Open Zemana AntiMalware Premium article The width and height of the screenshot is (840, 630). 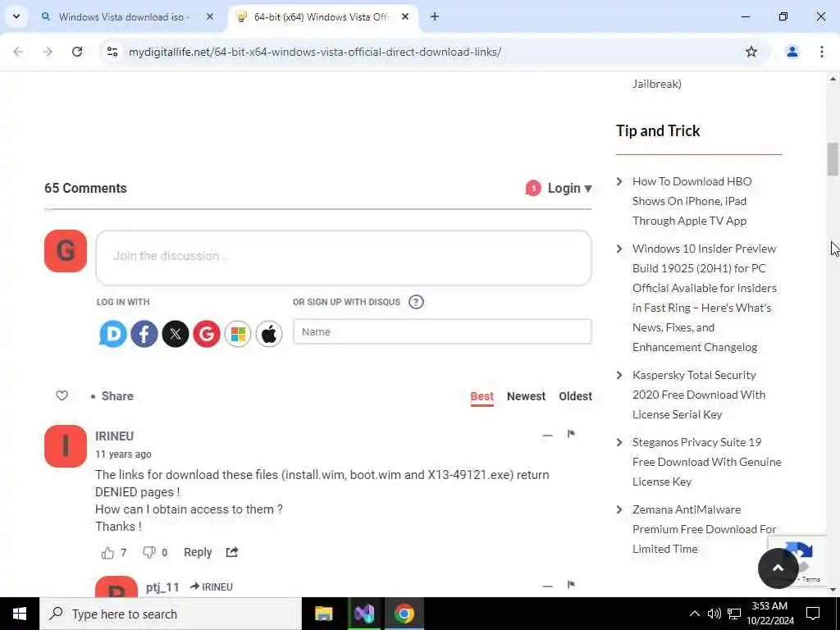(705, 529)
